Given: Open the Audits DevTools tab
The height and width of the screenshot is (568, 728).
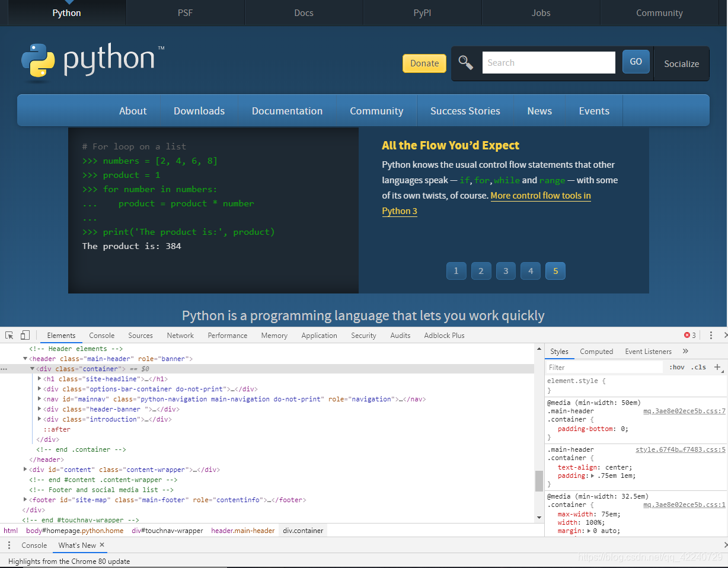Looking at the screenshot, I should tap(400, 335).
